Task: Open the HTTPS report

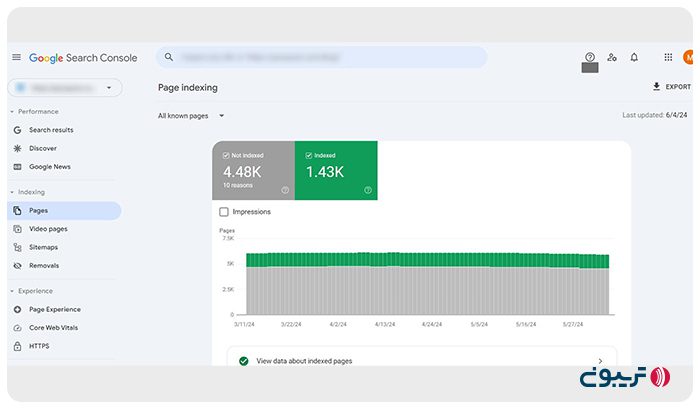Action: [x=39, y=346]
